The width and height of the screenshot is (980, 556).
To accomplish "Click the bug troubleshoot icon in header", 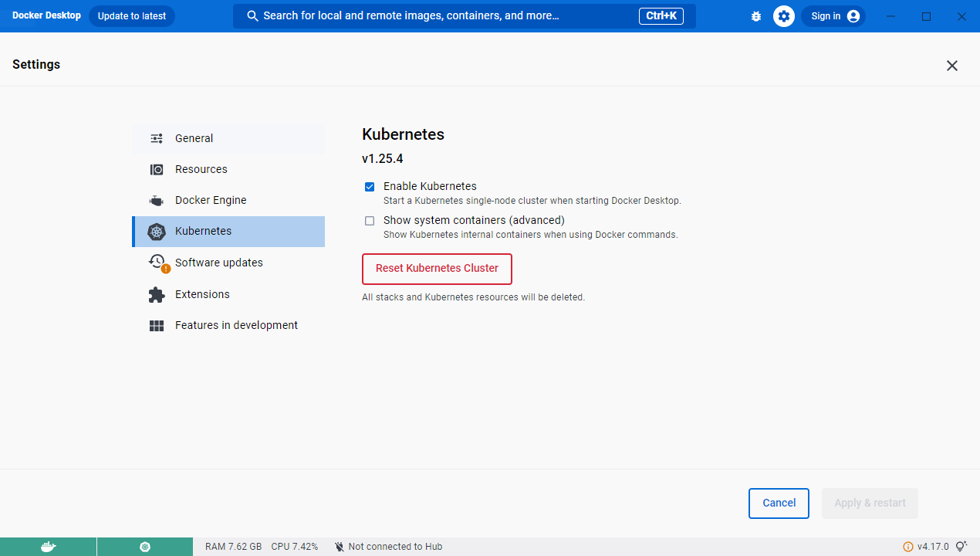I will [756, 16].
